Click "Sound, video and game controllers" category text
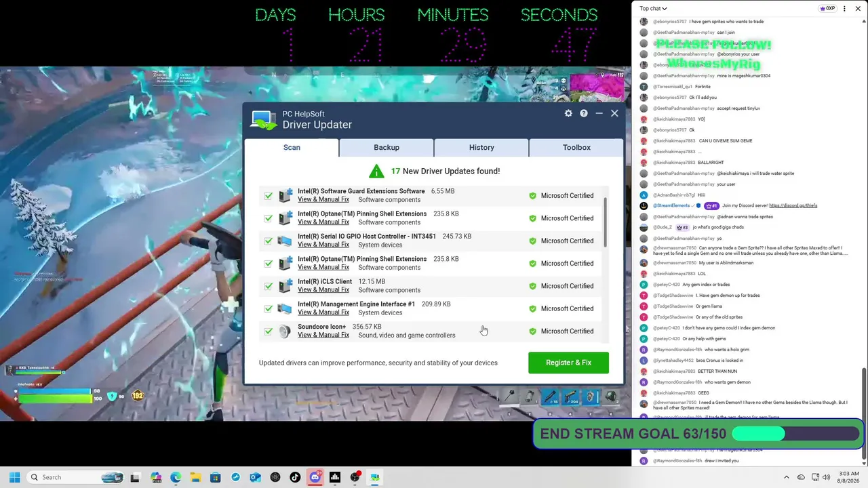868x488 pixels. [407, 335]
